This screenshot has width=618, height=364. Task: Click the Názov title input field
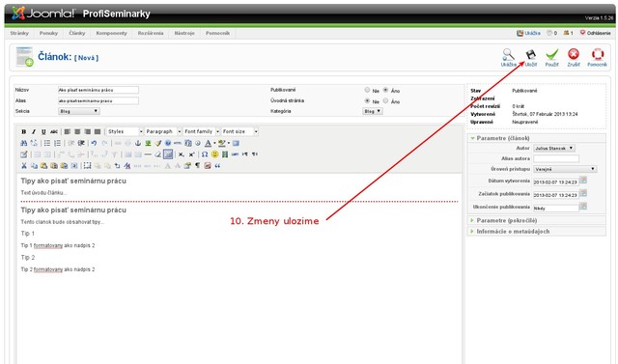(98, 90)
